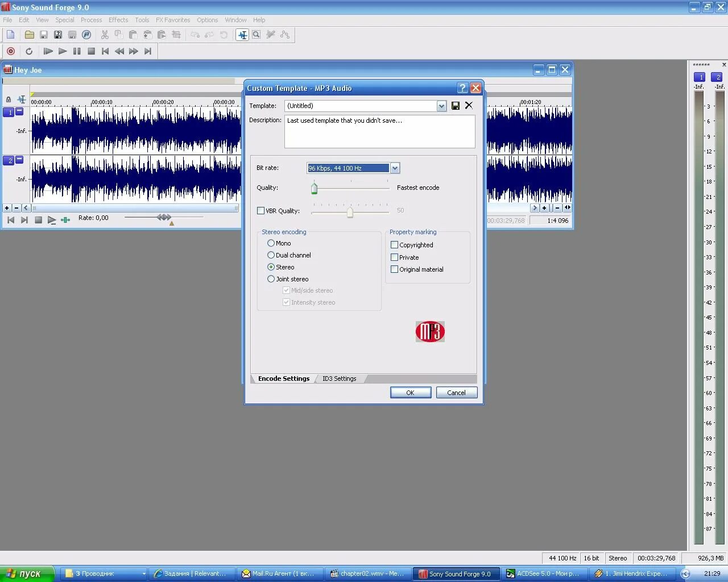Click Forward transport button
Image resolution: width=728 pixels, height=582 pixels.
134,51
